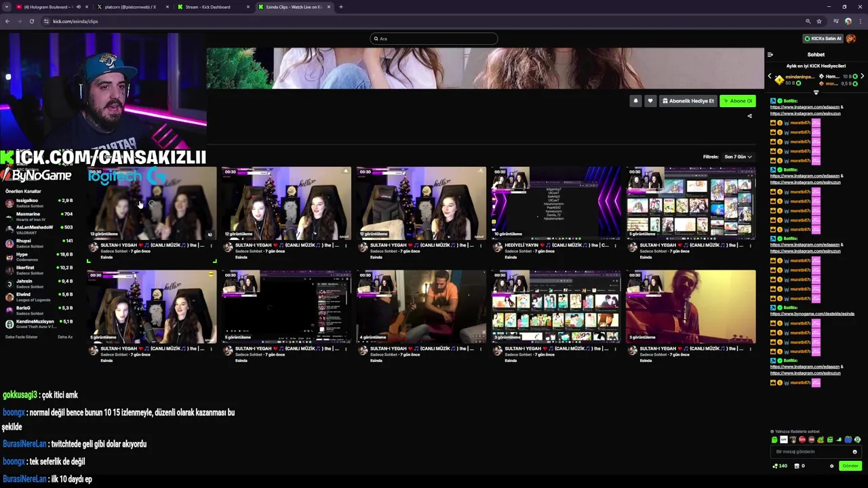Bookmark this page with the star icon
868x488 pixels.
819,21
